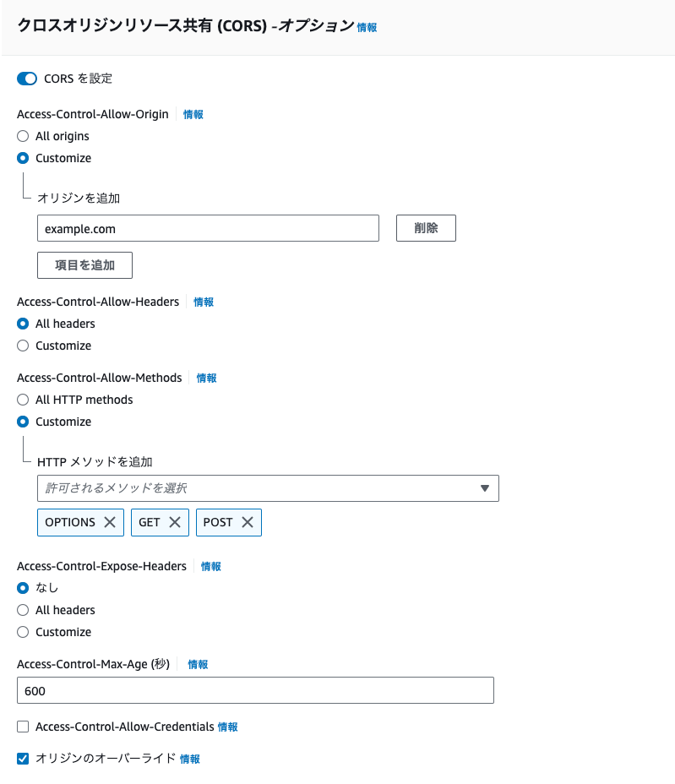Select なし under Access-Control-Expose-Headers

(x=23, y=588)
